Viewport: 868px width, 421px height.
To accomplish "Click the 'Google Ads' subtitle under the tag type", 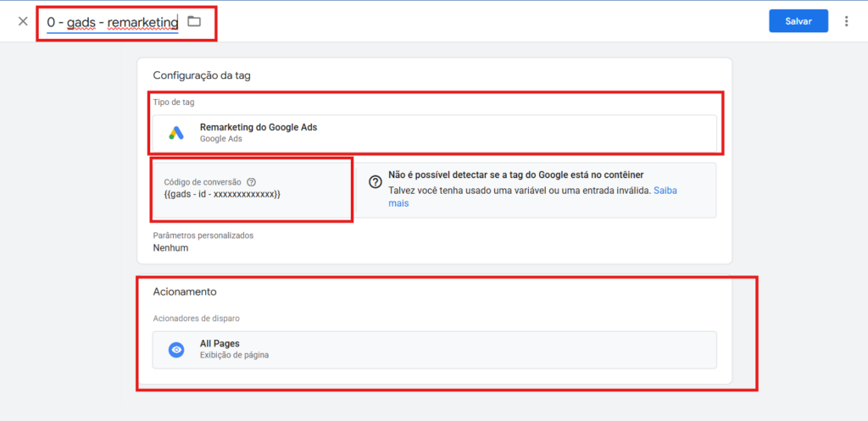I will [x=221, y=139].
